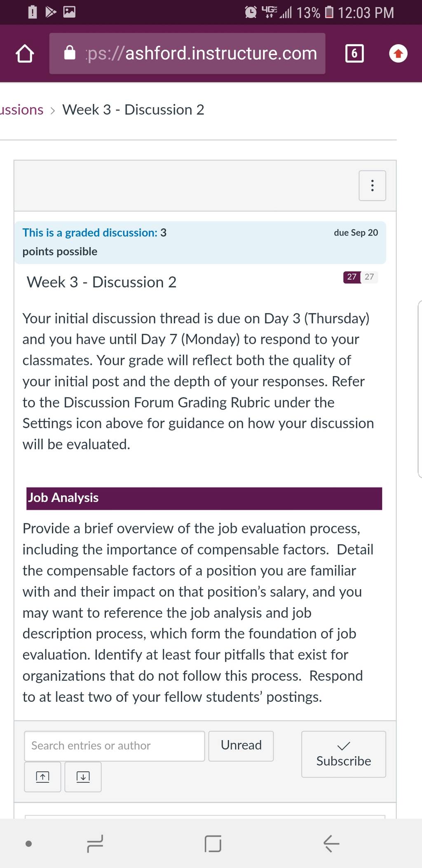Tap the Play Store notification icon
This screenshot has width=422, height=868.
[51, 12]
